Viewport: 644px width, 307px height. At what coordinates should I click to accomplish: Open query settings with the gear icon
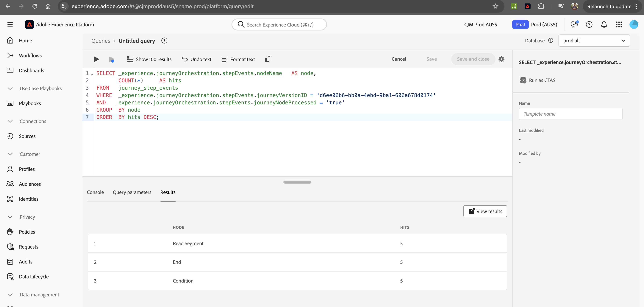[x=502, y=59]
